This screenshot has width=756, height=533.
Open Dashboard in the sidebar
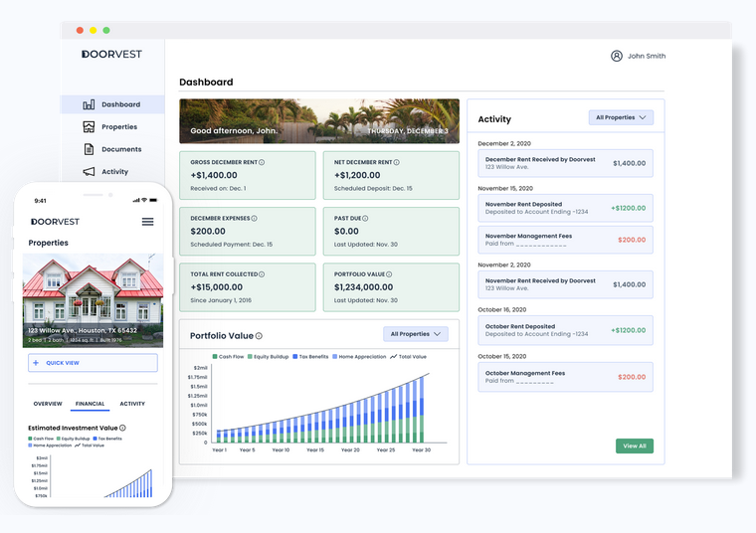coord(112,104)
